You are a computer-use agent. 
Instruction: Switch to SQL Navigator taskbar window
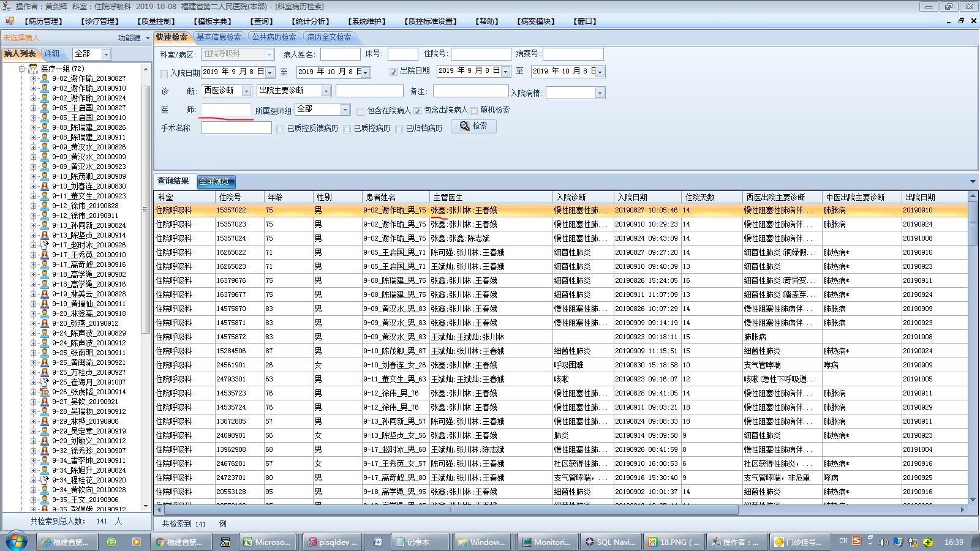pos(610,542)
